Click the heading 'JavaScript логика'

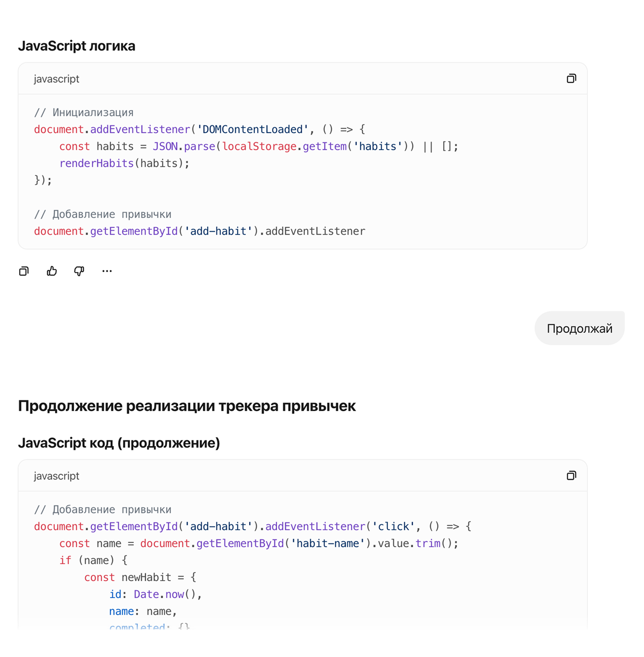click(77, 46)
